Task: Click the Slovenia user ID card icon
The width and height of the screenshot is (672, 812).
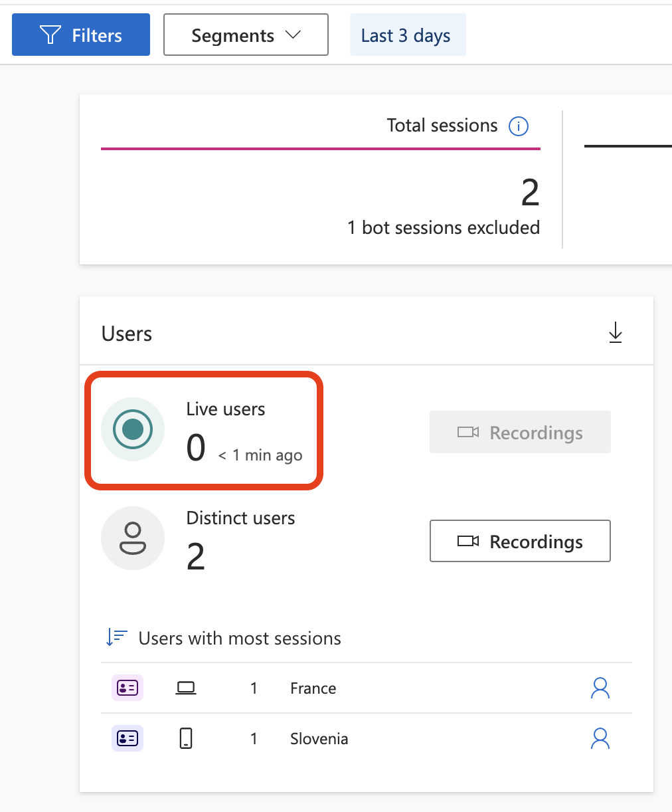Action: pos(127,738)
